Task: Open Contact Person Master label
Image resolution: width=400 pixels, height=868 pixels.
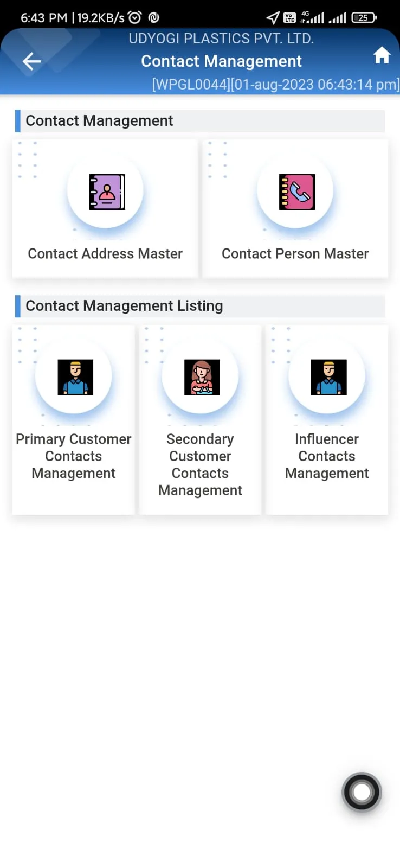Action: 295,253
